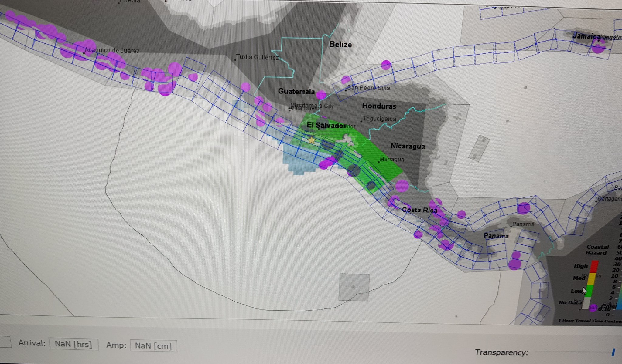This screenshot has width=622, height=364.
Task: Select the Belize country label
Action: pyautogui.click(x=340, y=45)
